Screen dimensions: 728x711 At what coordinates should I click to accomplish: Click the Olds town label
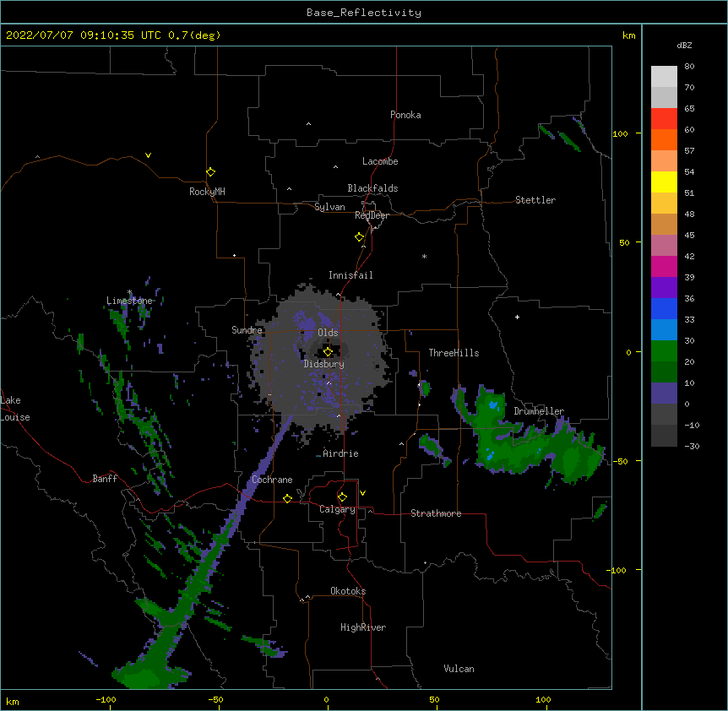328,333
